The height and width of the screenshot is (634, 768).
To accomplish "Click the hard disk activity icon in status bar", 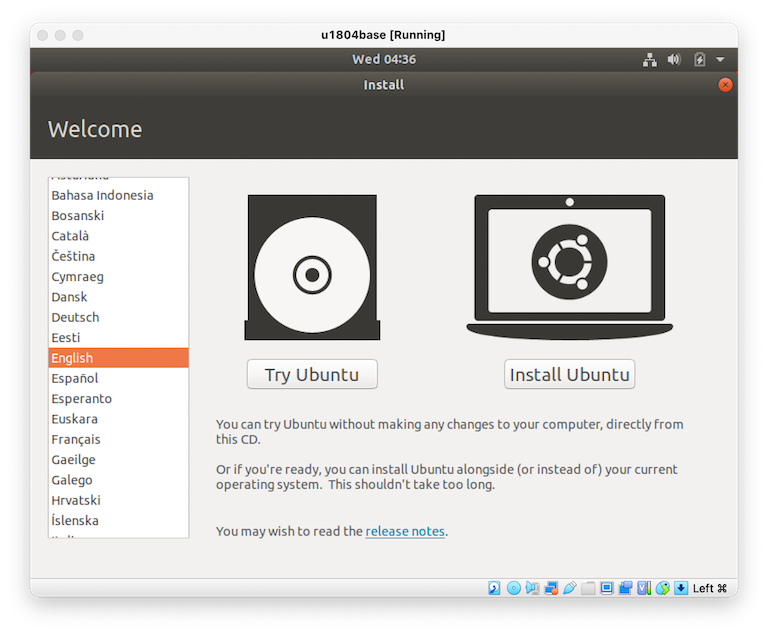I will [494, 587].
